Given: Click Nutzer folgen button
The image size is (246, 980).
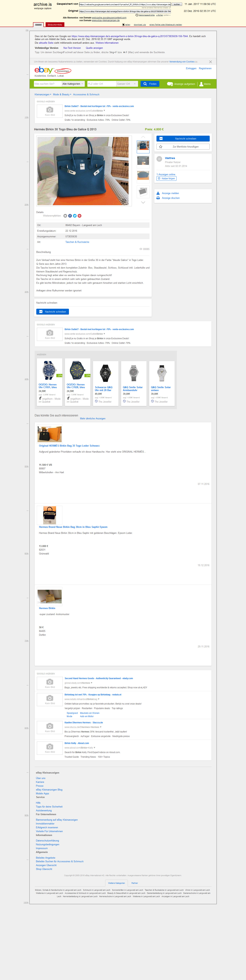Looking at the screenshot, I should coord(166,178).
